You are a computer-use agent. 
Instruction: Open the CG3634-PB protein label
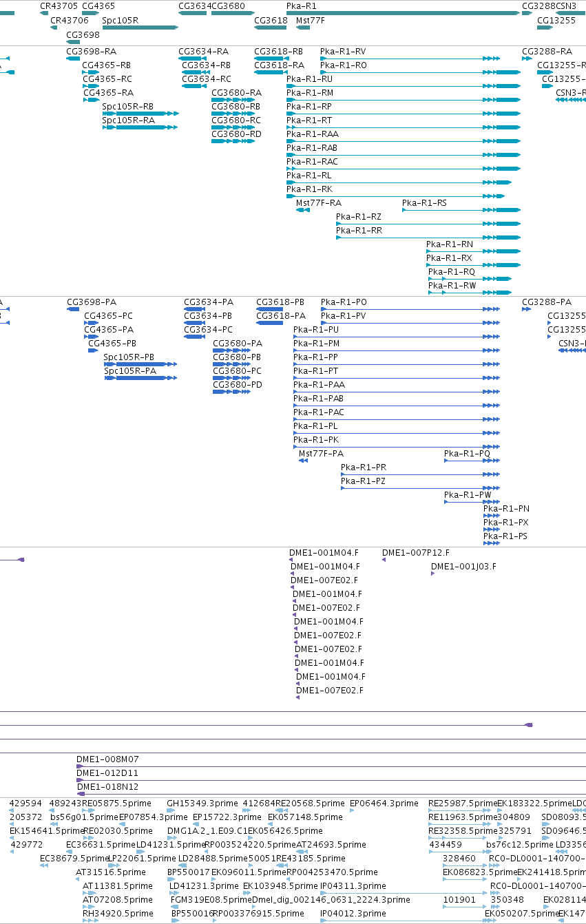pos(208,315)
